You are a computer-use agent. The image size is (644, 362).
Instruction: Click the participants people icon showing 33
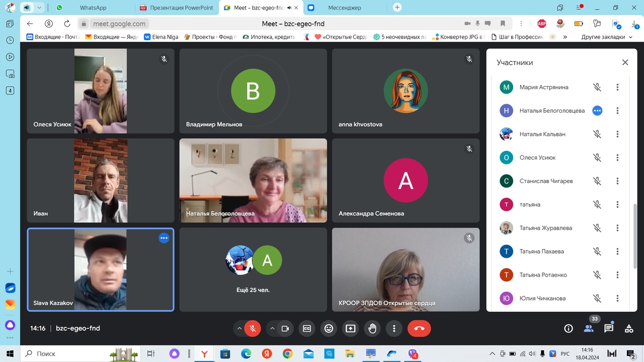(589, 328)
